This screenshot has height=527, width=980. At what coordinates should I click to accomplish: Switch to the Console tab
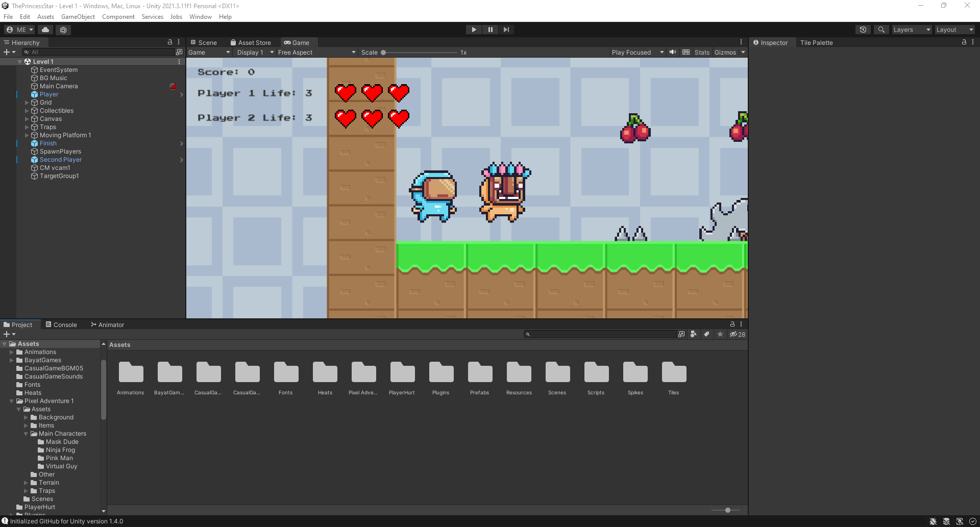[61, 324]
